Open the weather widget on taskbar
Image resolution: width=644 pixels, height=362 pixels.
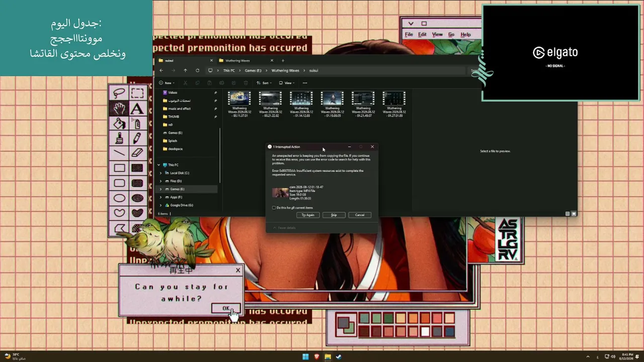point(15,356)
